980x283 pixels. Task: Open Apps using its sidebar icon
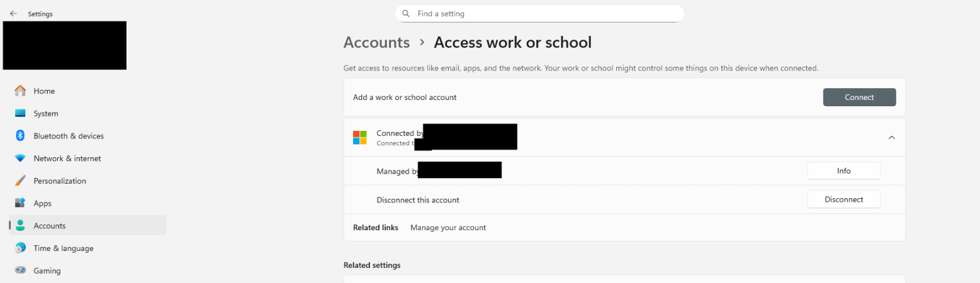20,203
